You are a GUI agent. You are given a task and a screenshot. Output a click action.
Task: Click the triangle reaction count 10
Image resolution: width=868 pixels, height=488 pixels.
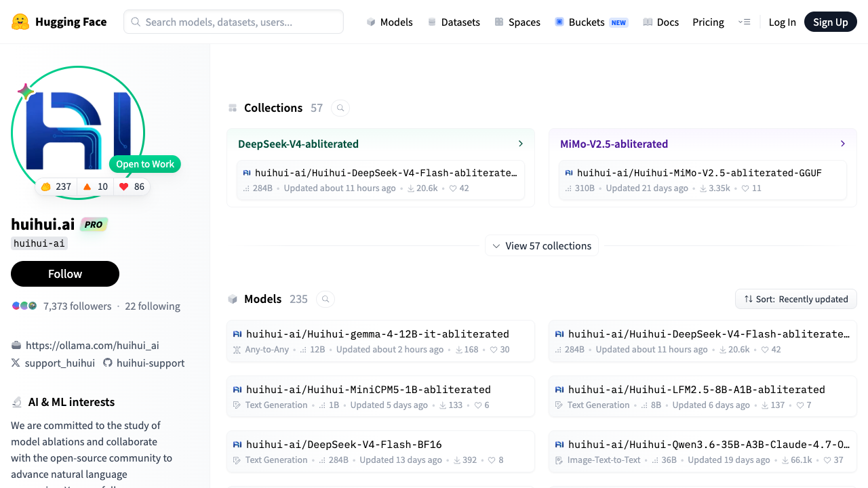pos(95,186)
